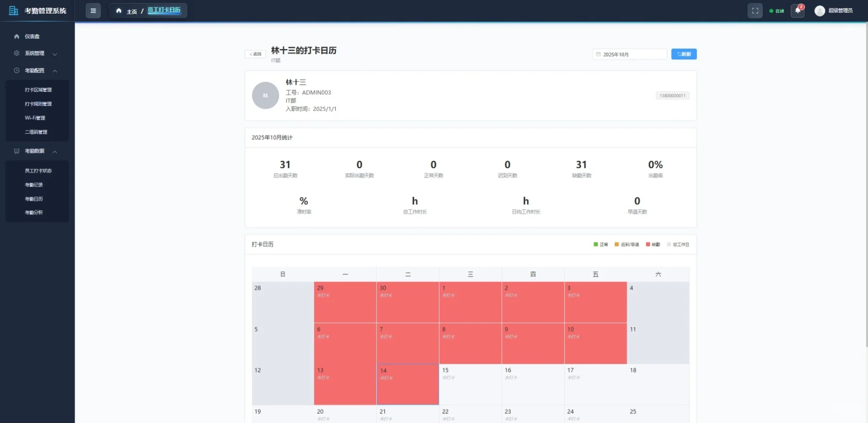Click the orange 迟到/早退 legend swatch
868x423 pixels.
617,244
